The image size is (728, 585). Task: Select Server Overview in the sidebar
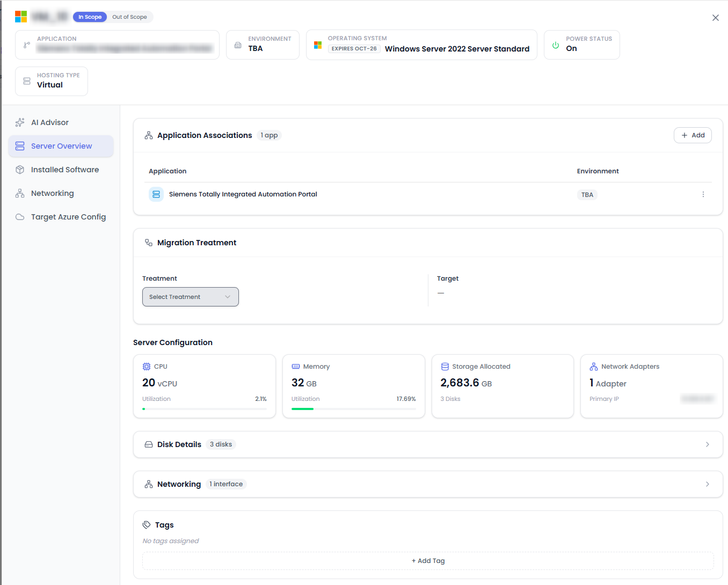pos(61,146)
